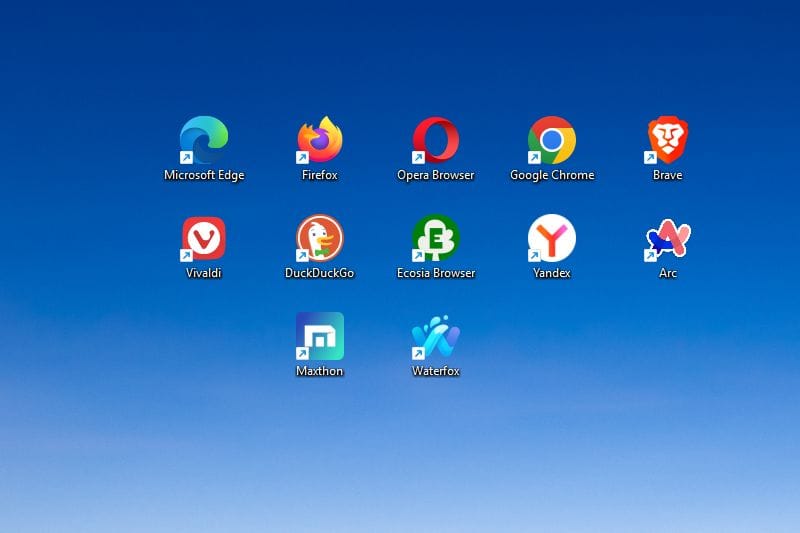800x533 pixels.
Task: Select the DuckDuckGo duck icon
Action: [320, 238]
